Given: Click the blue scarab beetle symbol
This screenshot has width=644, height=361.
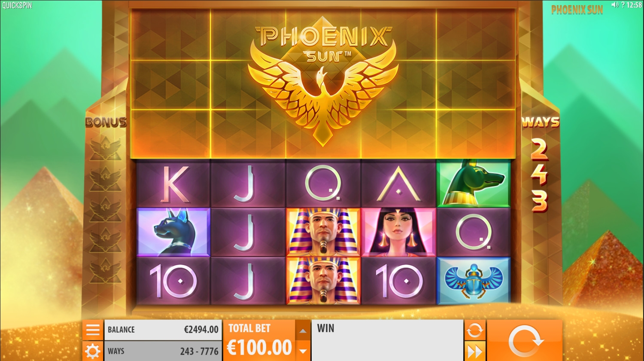Looking at the screenshot, I should 473,281.
